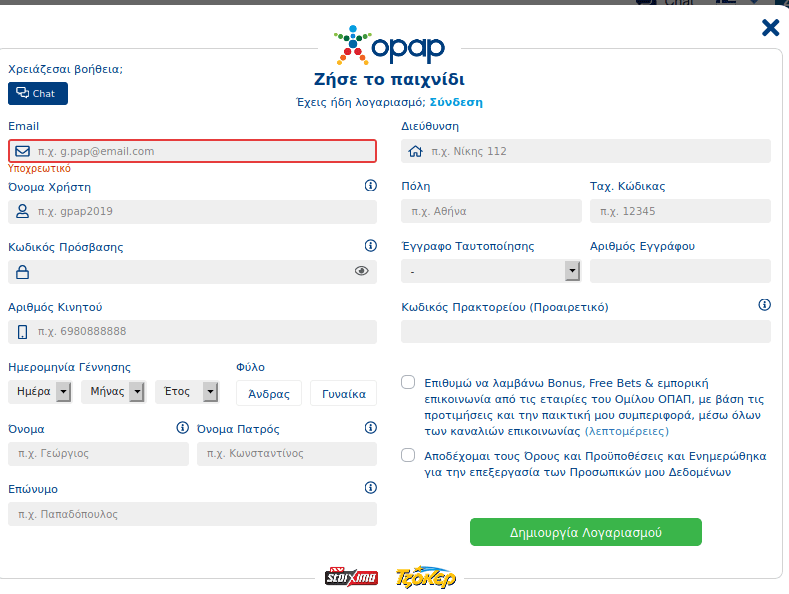Open info icon beside Όνομα Πατρός
Screen dimensions: 789x594
(371, 428)
